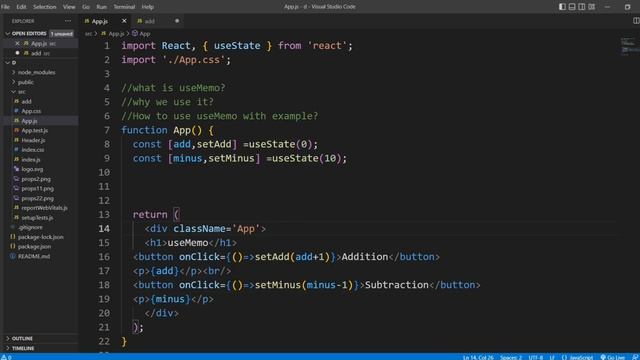Screen dimensions: 640x360
Task: Click Ln 14, Col 26 cursor position
Action: tap(478, 357)
